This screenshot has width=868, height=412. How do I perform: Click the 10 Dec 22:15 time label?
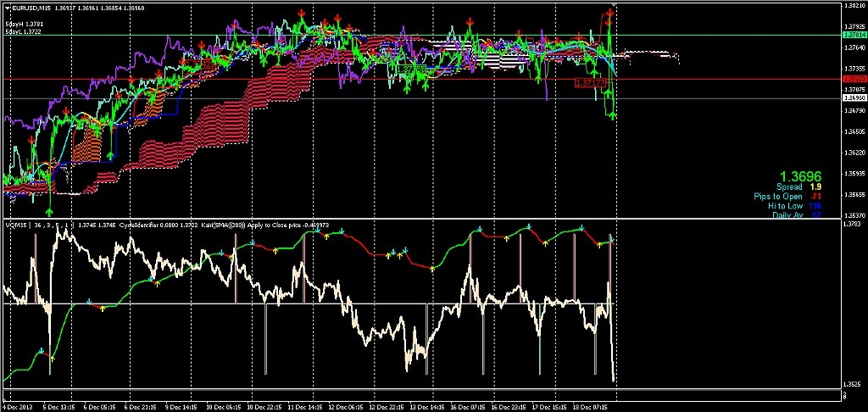coord(264,407)
